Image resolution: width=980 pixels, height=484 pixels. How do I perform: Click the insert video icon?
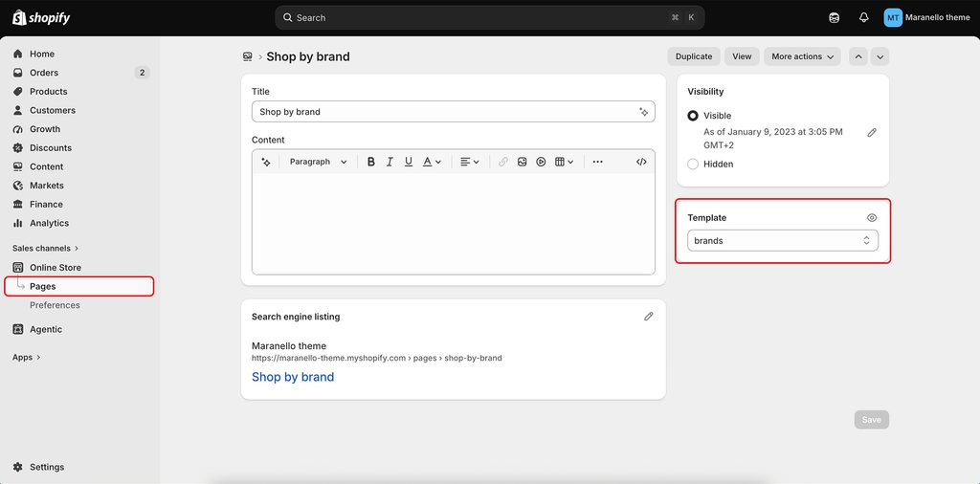[541, 162]
